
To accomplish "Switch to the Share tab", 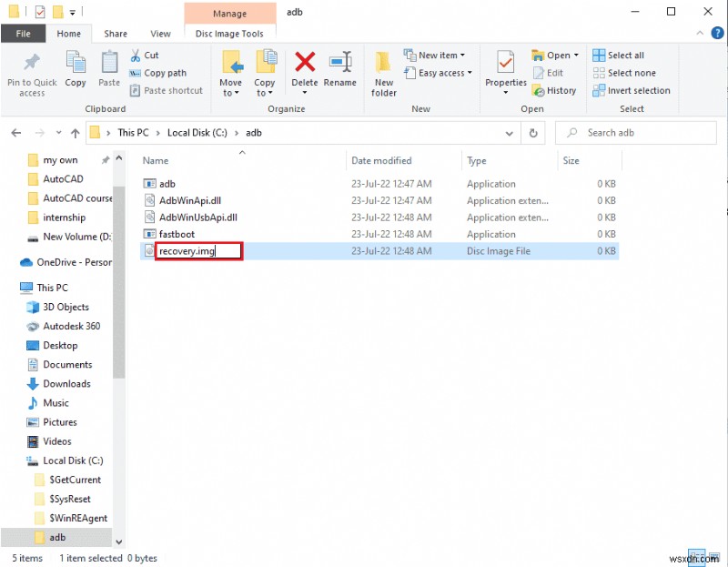I will (115, 33).
